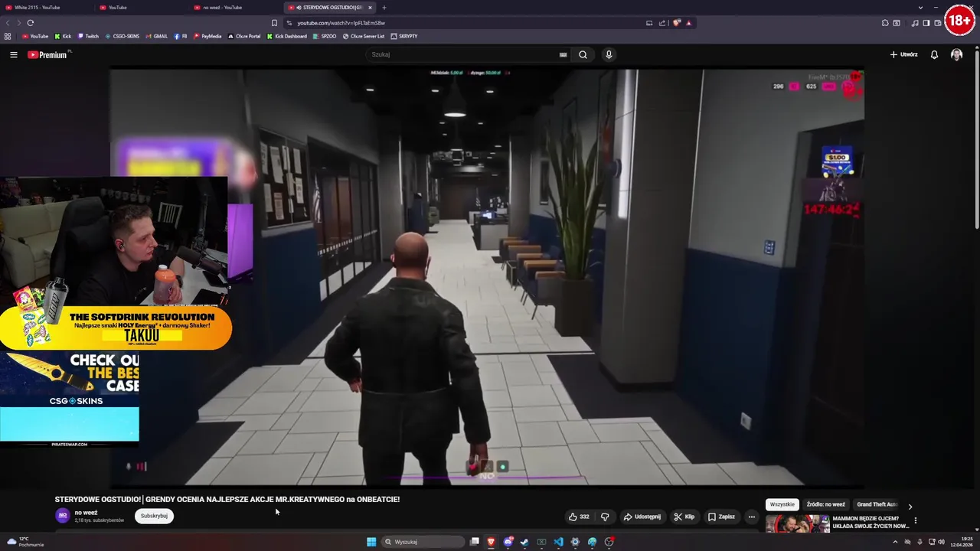Click the Utwórz create button
Image resolution: width=980 pixels, height=551 pixels.
pyautogui.click(x=903, y=54)
